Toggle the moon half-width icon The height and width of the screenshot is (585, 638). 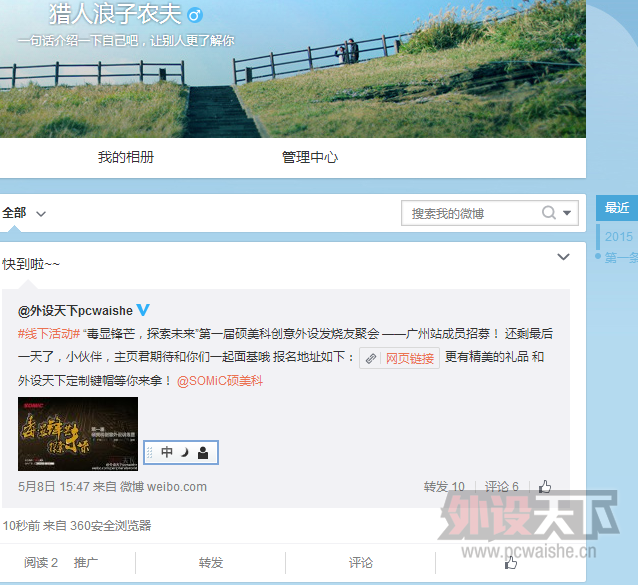[x=185, y=452]
